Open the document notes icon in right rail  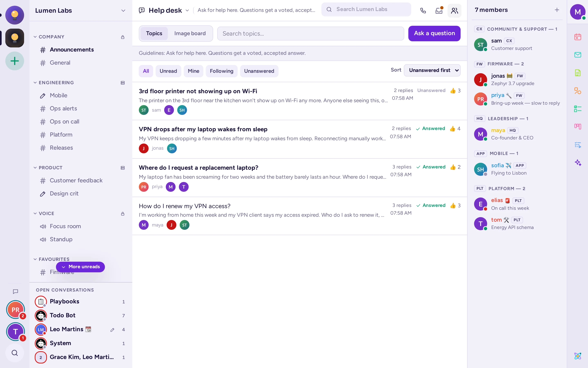coord(578,73)
